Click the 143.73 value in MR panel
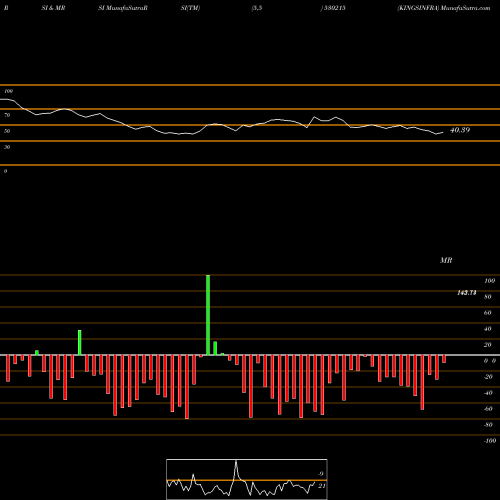500x500 pixels. 467,293
